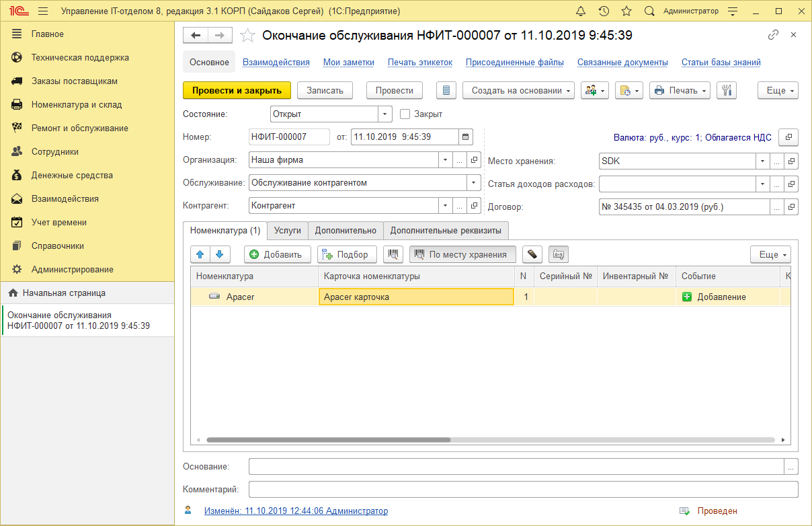Image resolution: width=812 pixels, height=526 pixels.
Task: Open the report button icon beside Провести
Action: (444, 90)
